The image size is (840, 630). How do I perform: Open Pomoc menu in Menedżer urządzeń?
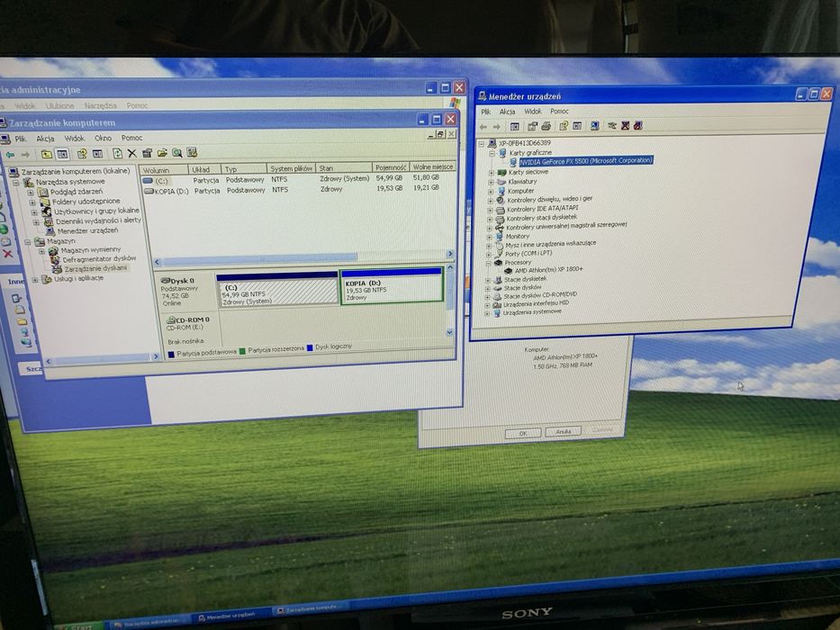559,112
